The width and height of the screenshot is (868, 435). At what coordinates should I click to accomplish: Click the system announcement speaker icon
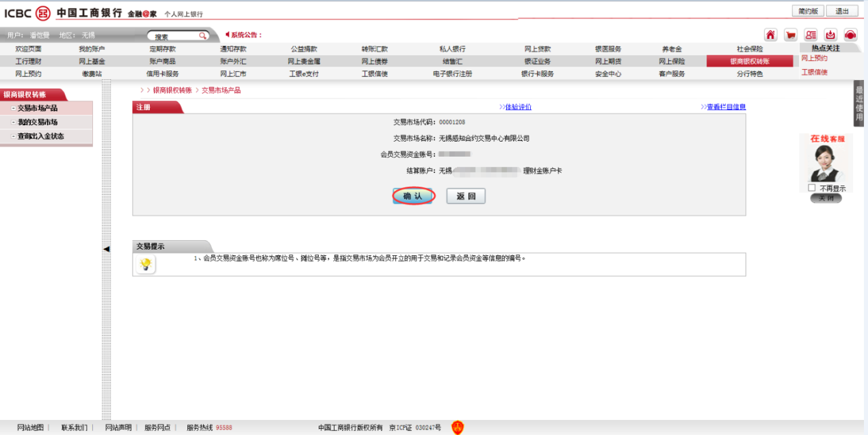[x=227, y=34]
